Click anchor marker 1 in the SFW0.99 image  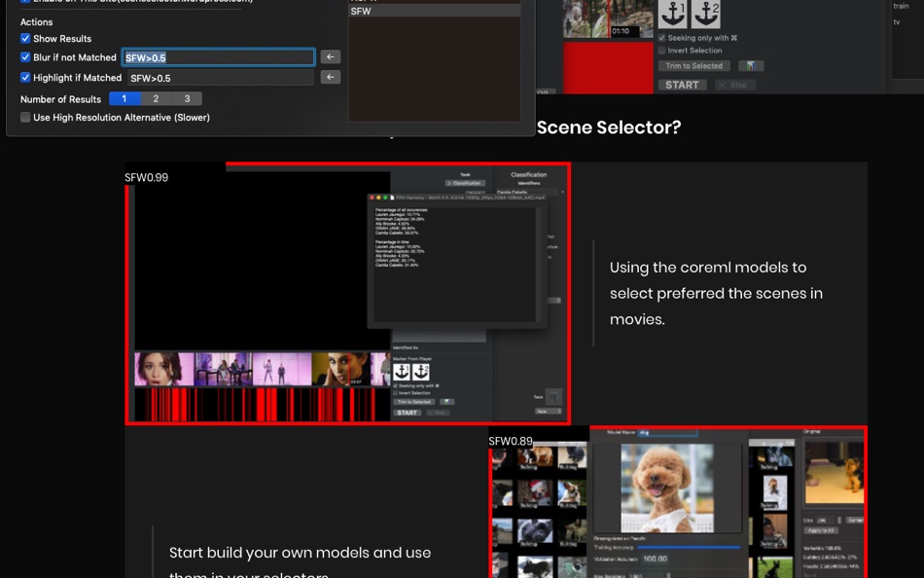click(402, 372)
